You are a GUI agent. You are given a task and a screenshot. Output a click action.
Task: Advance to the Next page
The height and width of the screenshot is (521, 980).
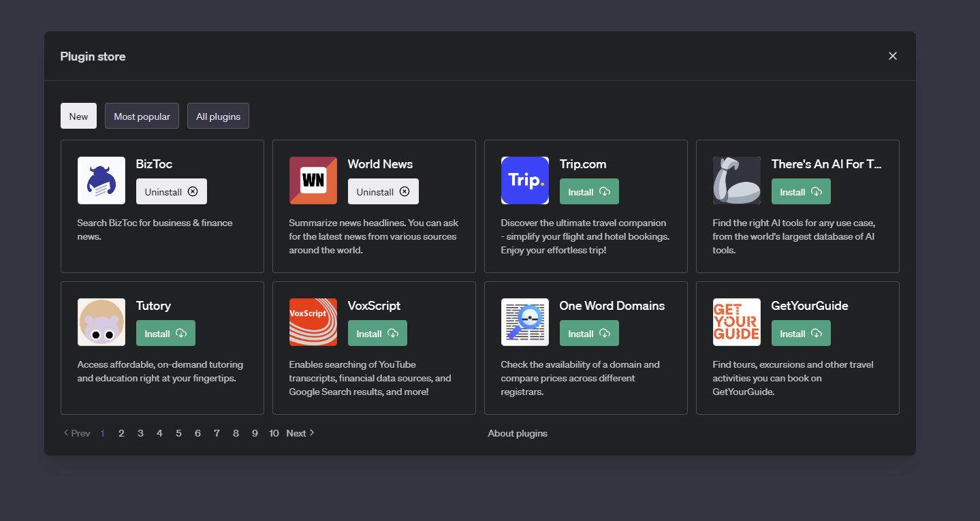[299, 433]
